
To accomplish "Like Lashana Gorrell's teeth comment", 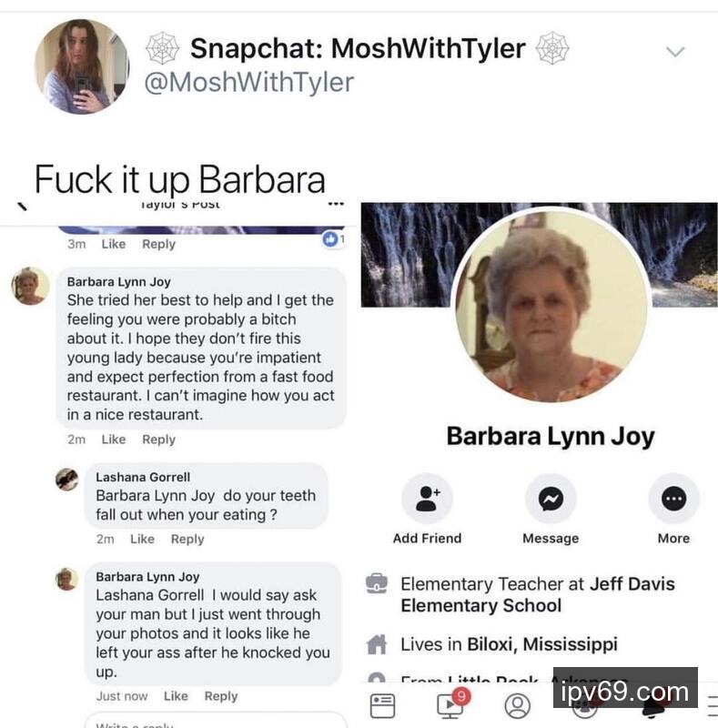I will 142,539.
